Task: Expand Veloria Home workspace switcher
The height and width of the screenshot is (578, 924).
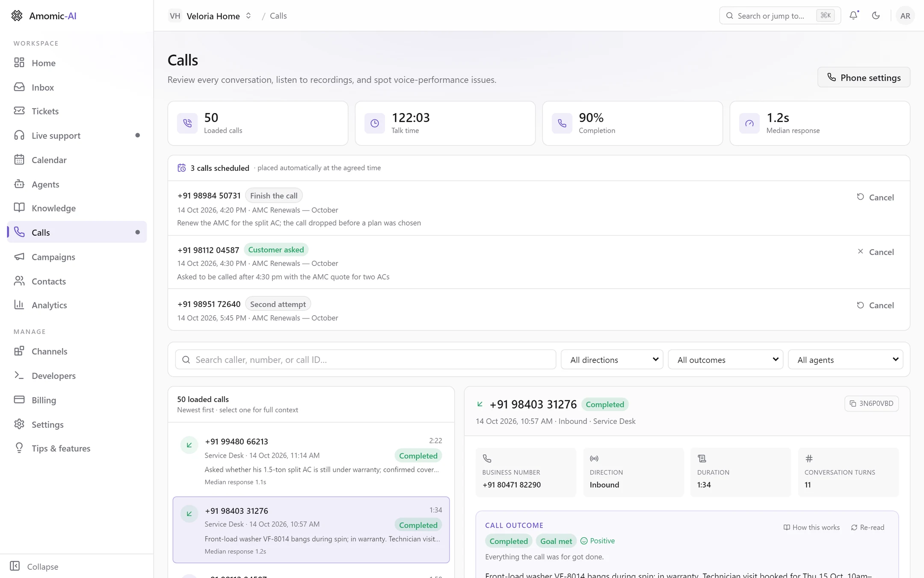Action: coord(210,16)
